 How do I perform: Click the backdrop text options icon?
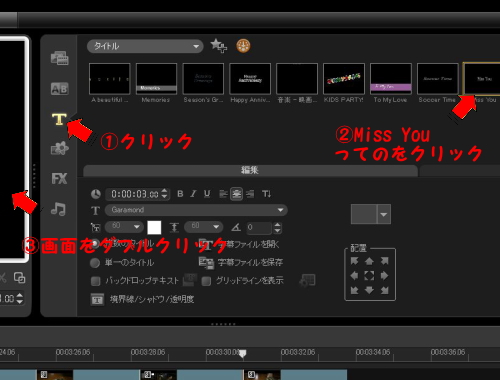pyautogui.click(x=189, y=280)
